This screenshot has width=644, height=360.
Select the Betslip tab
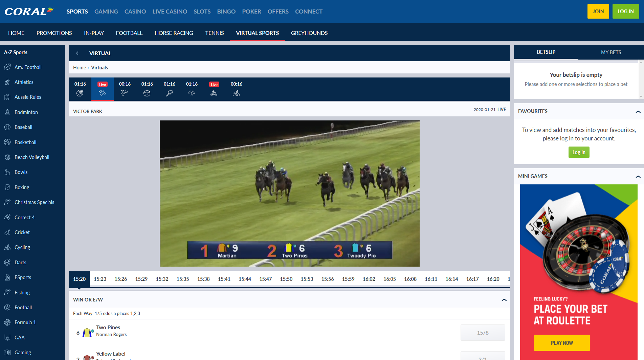[x=546, y=52]
